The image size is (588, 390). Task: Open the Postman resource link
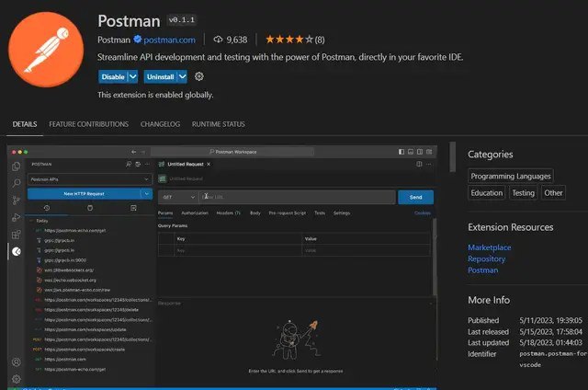482,270
